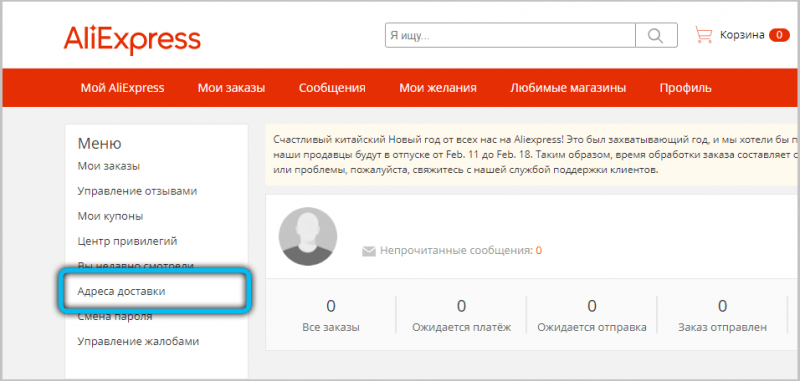
Task: Click the Непрочитанные сообщения count
Action: pos(539,251)
